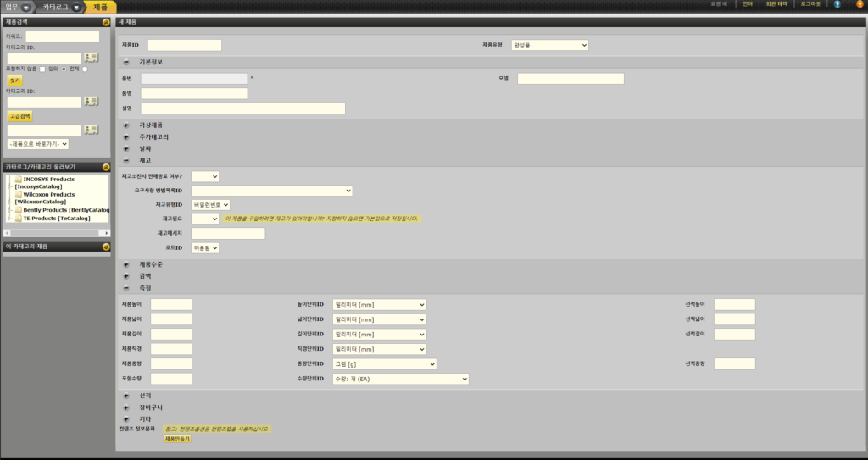The height and width of the screenshot is (460, 868).
Task: Check the 포함하지 않음 checkbox
Action: coord(43,69)
